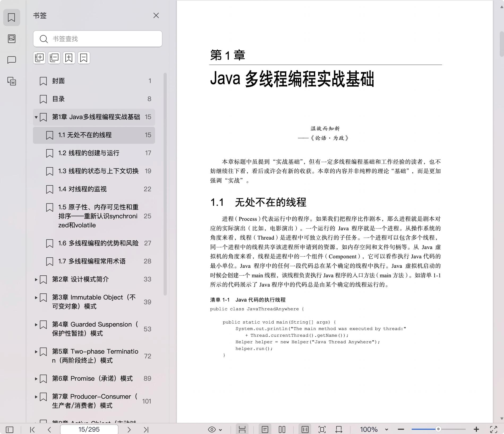Viewport: 504px width, 434px height.
Task: Click bookmark icon beside 1.4 对线程的监视
Action: 49,189
